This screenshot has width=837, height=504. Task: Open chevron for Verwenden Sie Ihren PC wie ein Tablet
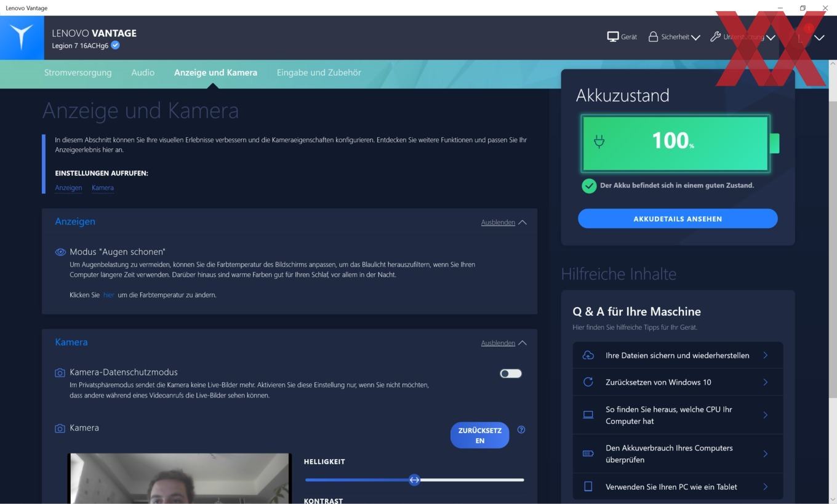766,487
